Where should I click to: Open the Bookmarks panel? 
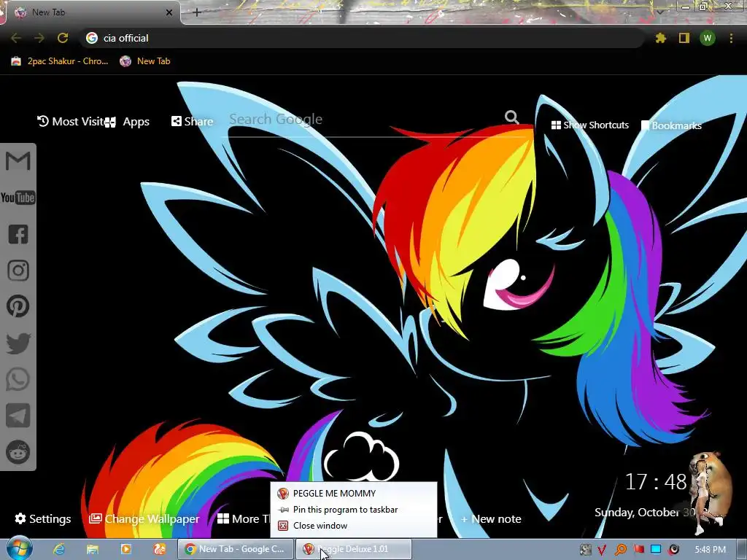(x=671, y=125)
